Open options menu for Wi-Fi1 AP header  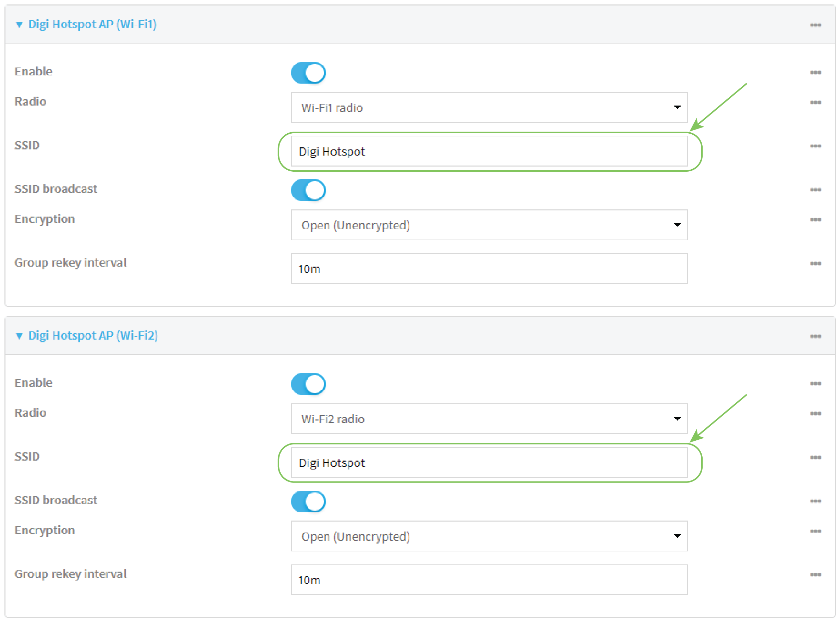pos(815,25)
